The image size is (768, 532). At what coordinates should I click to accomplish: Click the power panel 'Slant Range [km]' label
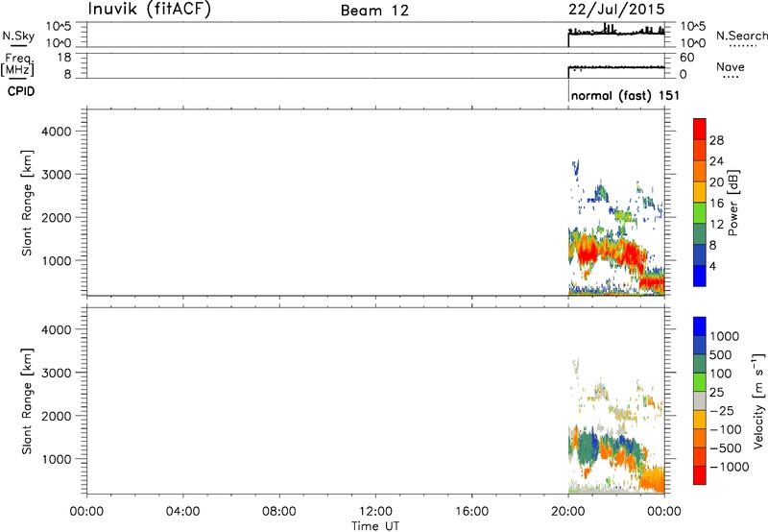pyautogui.click(x=27, y=203)
